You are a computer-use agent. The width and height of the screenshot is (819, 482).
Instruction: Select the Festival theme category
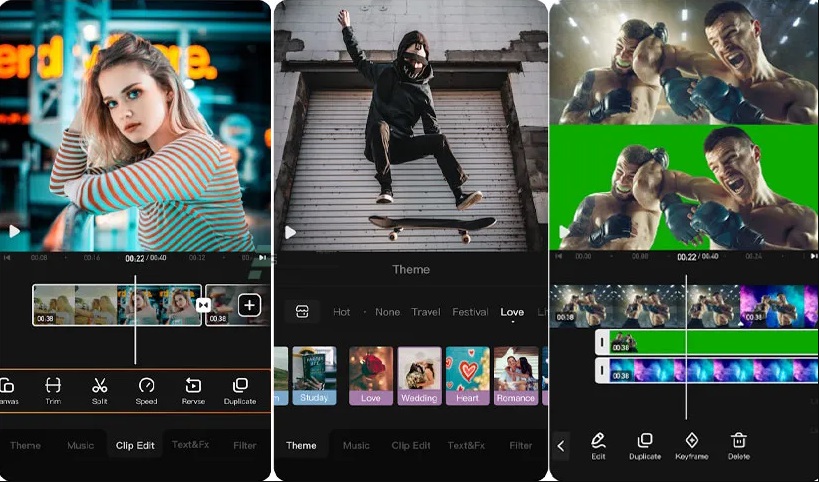470,312
